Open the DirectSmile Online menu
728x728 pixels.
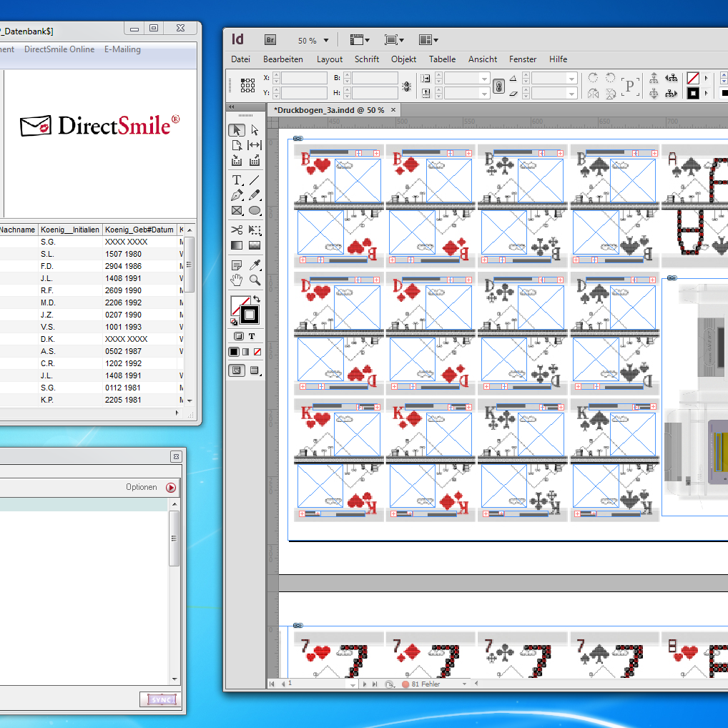click(x=59, y=49)
